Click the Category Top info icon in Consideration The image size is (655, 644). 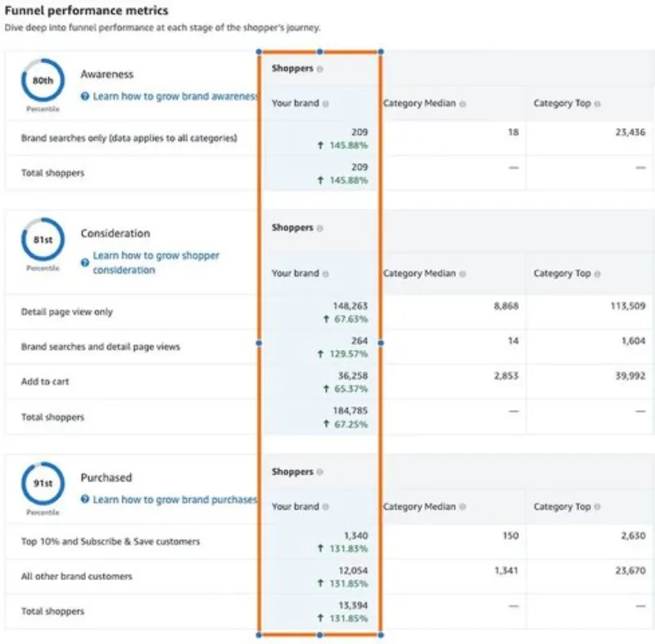point(596,273)
